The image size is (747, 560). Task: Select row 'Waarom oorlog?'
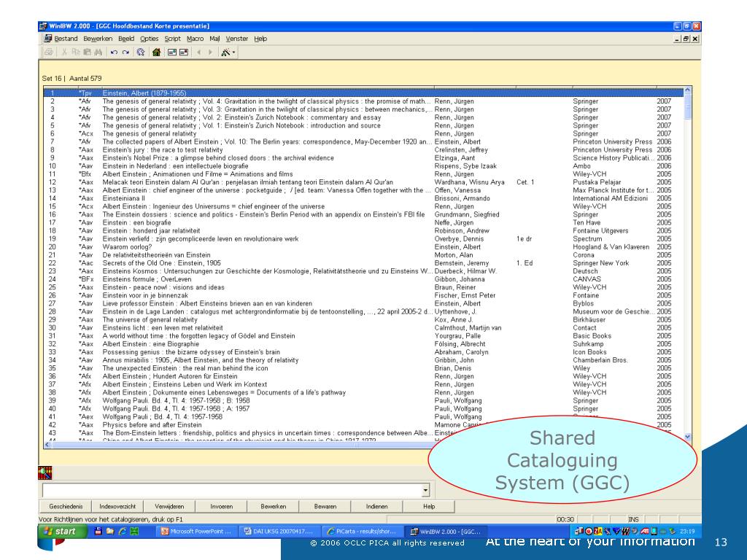point(363,246)
